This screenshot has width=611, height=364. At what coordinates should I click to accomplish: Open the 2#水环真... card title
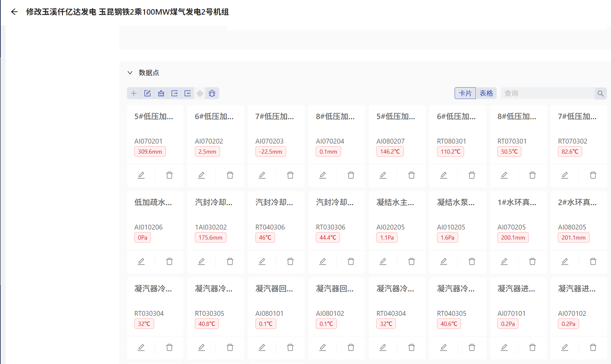pyautogui.click(x=577, y=202)
